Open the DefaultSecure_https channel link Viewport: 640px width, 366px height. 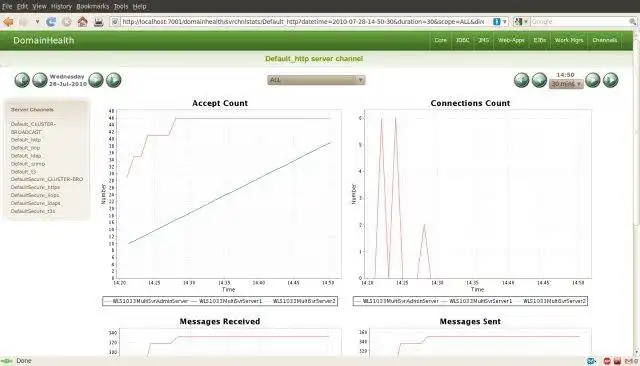click(35, 187)
